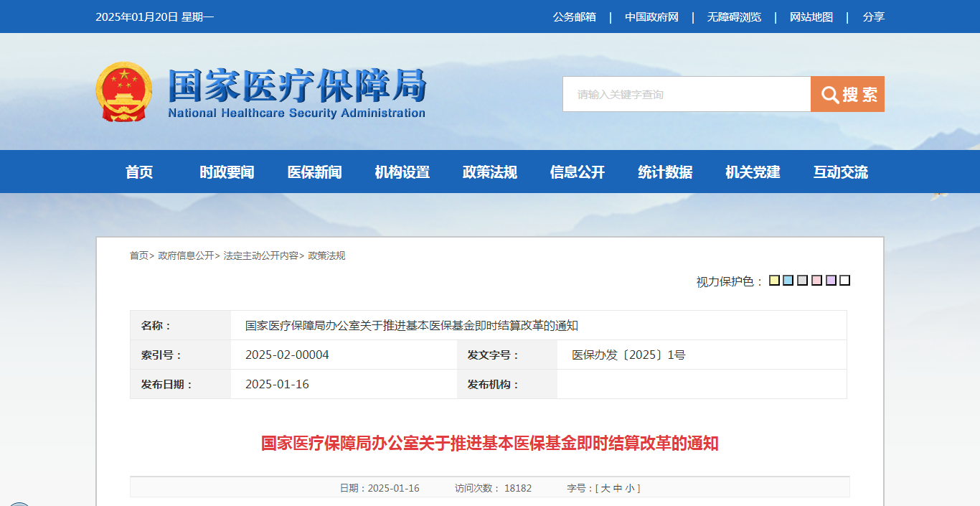Viewport: 980px width, 506px height.
Task: Open 时政要闻 navigation item
Action: coord(227,172)
